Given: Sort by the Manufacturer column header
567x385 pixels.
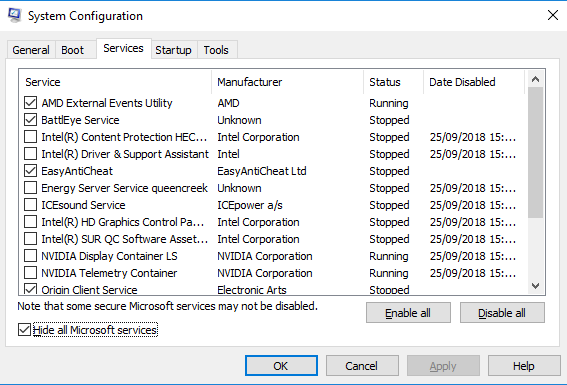Looking at the screenshot, I should tap(287, 82).
